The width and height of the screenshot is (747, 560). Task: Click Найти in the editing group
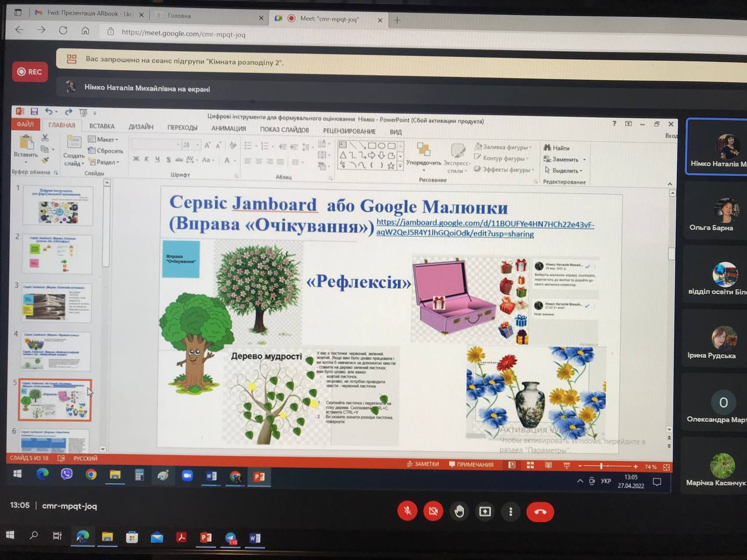coord(557,148)
